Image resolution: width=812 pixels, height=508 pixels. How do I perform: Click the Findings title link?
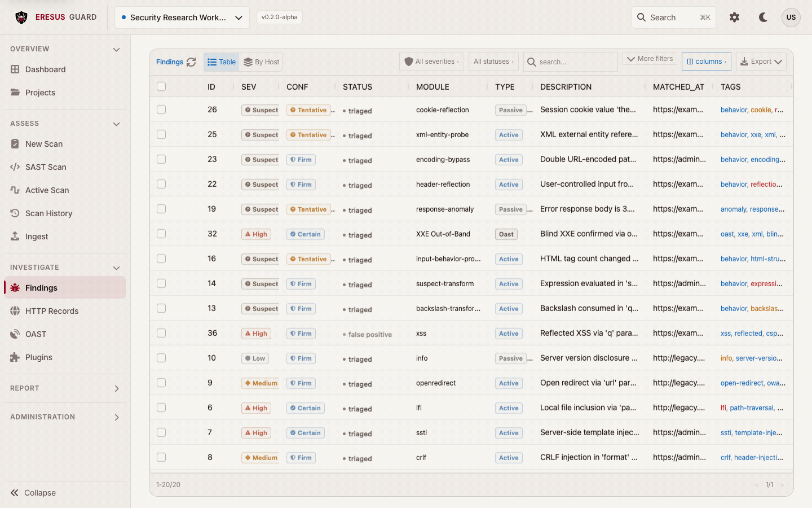tap(170, 62)
